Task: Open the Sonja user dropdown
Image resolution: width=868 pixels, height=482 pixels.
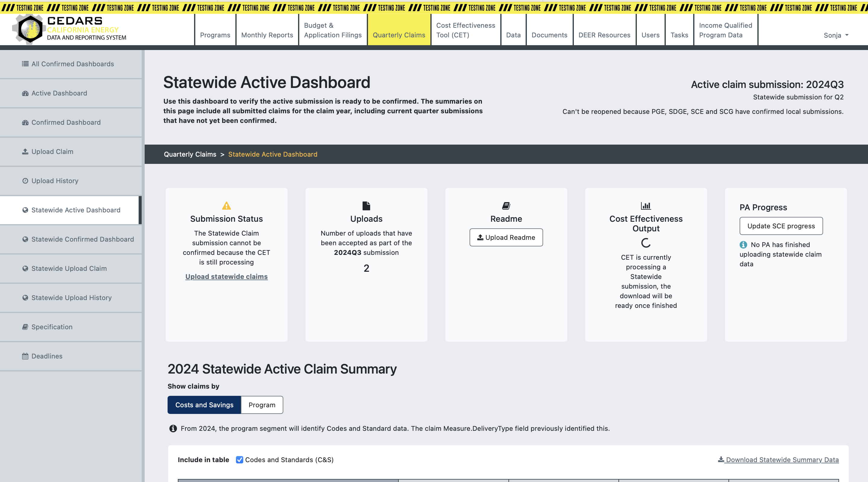Action: click(x=836, y=35)
